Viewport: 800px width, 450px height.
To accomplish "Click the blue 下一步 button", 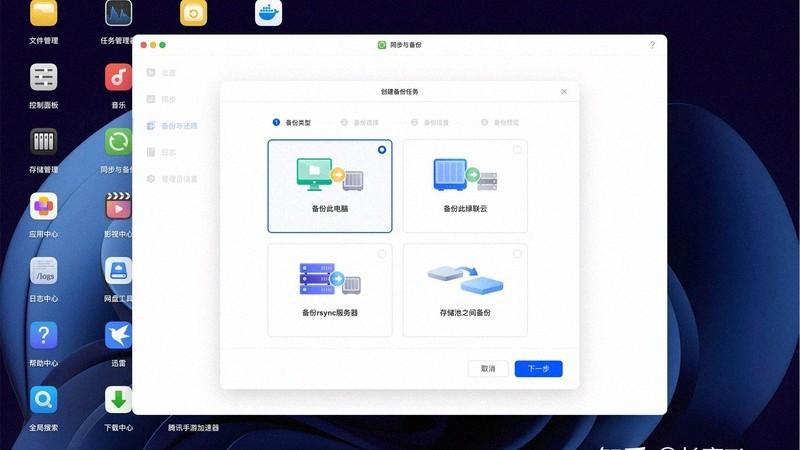I will [x=538, y=368].
